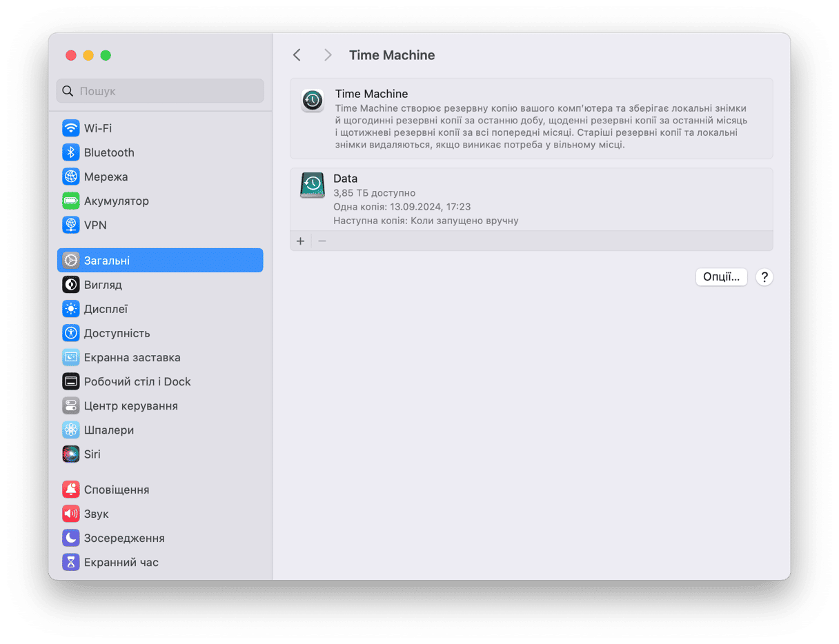839x644 pixels.
Task: Close the System Settings window
Action: (70, 55)
